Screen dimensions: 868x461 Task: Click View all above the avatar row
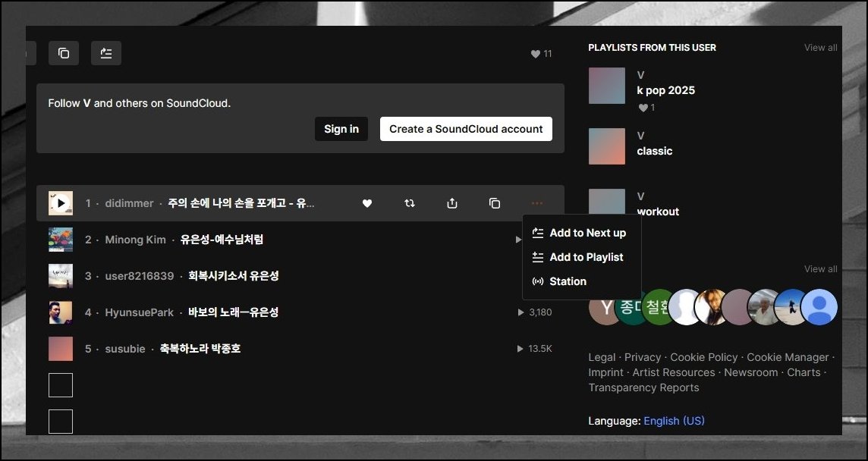(x=820, y=269)
